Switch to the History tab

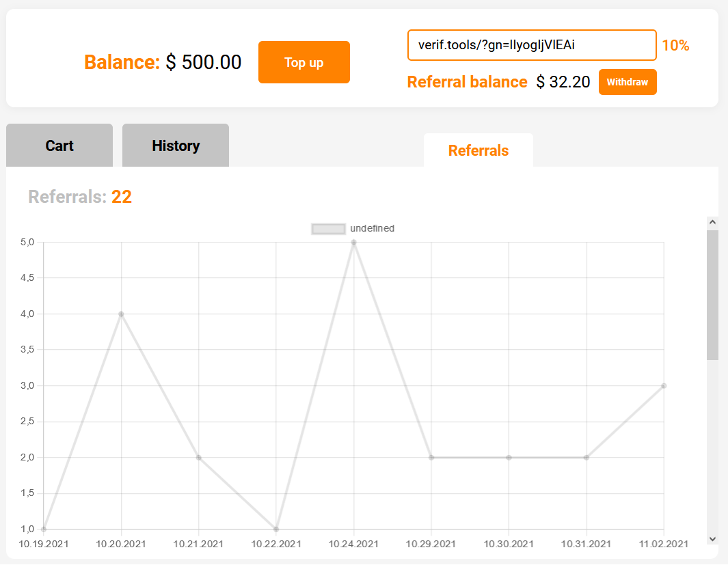coord(176,146)
